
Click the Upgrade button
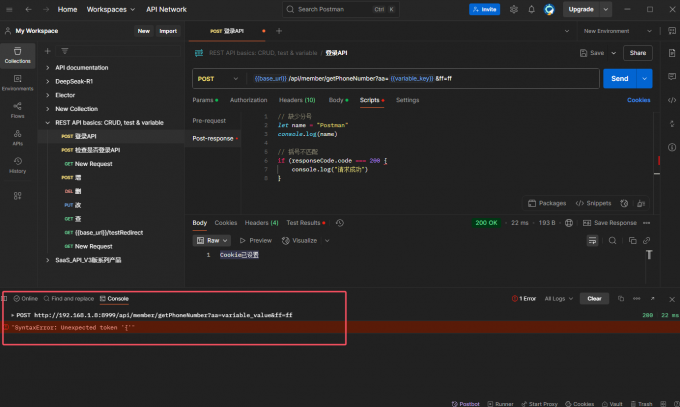(x=581, y=9)
